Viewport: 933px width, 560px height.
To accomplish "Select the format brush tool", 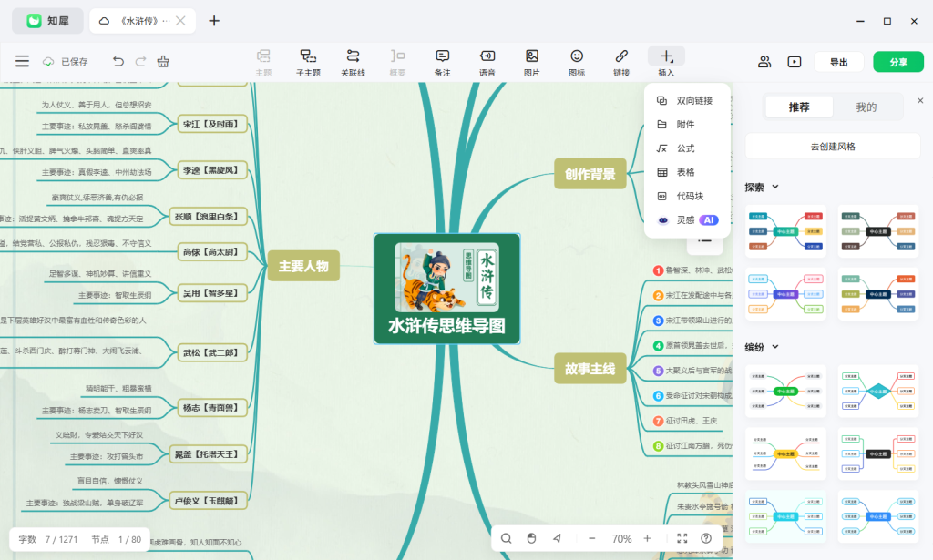I will [x=163, y=61].
